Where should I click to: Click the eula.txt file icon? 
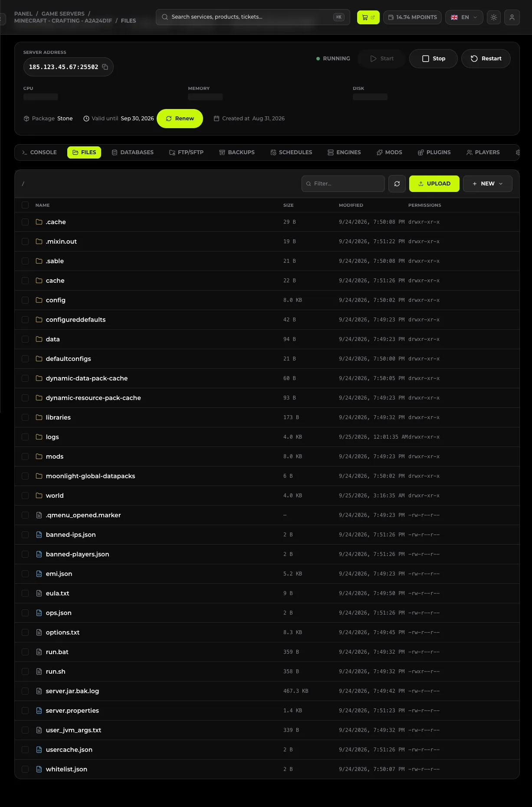(39, 593)
